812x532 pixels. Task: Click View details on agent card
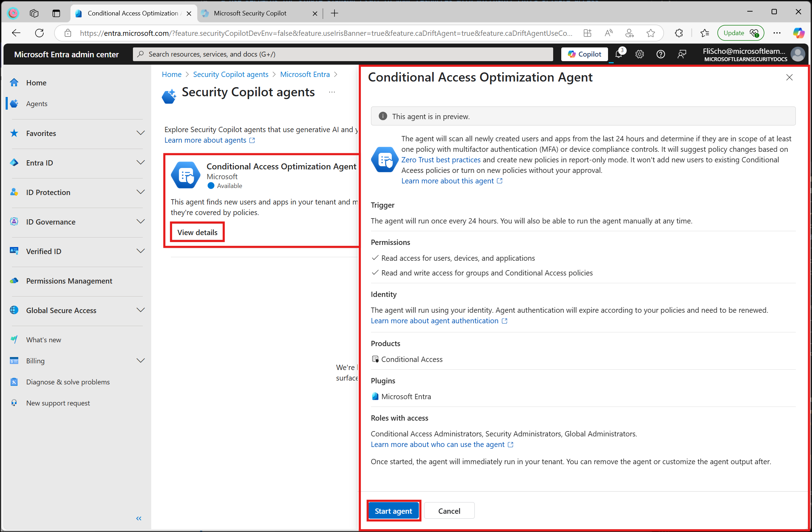click(197, 232)
